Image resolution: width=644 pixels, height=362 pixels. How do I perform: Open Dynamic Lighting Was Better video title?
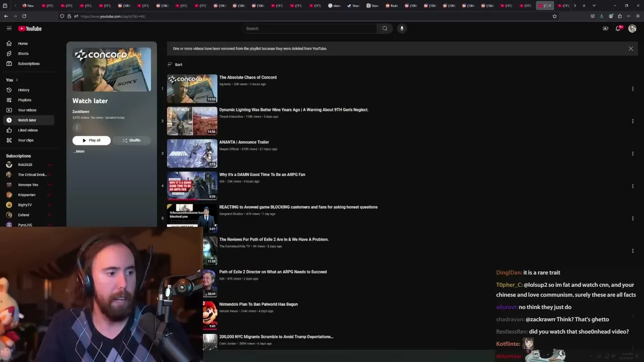point(294,110)
